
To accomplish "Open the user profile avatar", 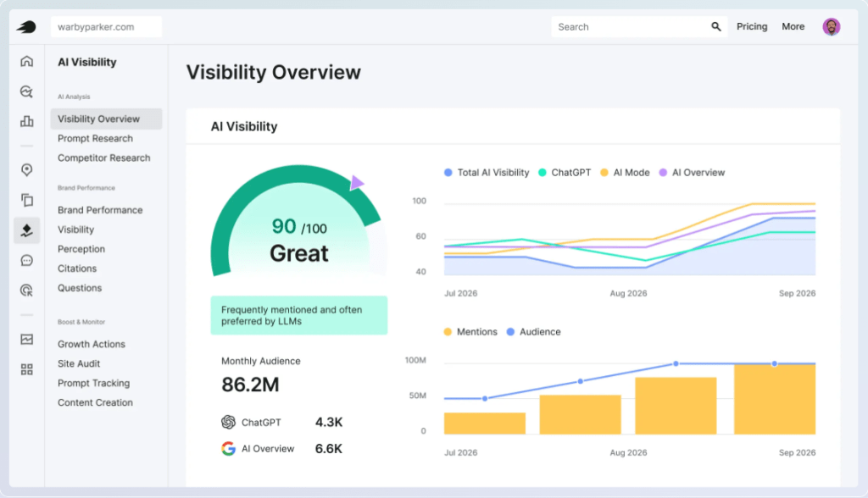I will [x=831, y=26].
